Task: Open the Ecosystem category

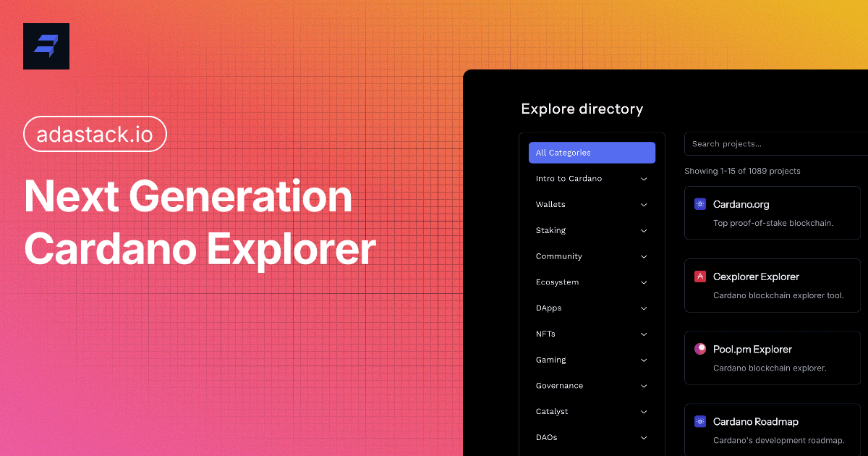Action: tap(557, 282)
